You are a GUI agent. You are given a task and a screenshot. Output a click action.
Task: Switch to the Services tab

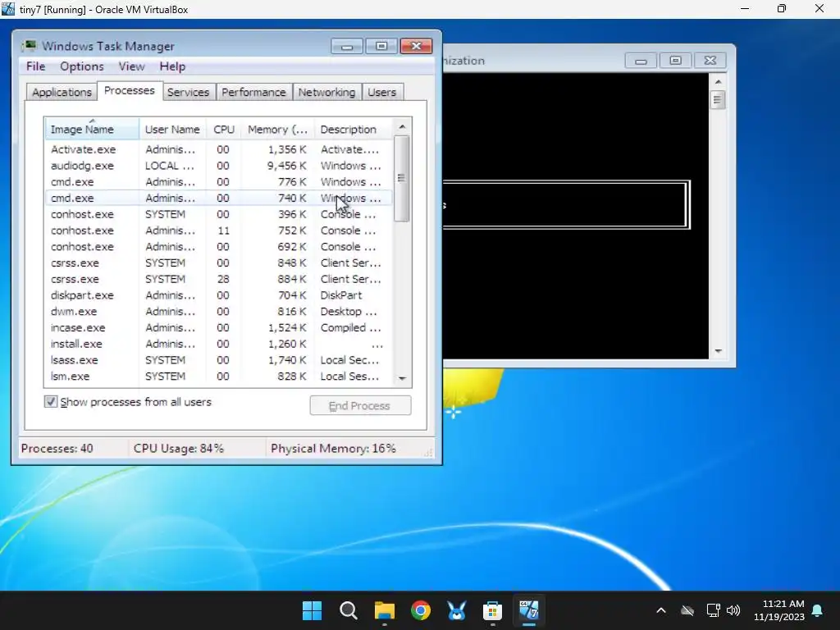point(188,92)
